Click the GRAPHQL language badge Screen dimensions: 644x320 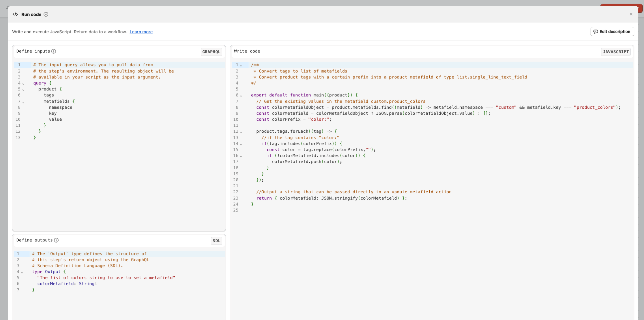[211, 52]
